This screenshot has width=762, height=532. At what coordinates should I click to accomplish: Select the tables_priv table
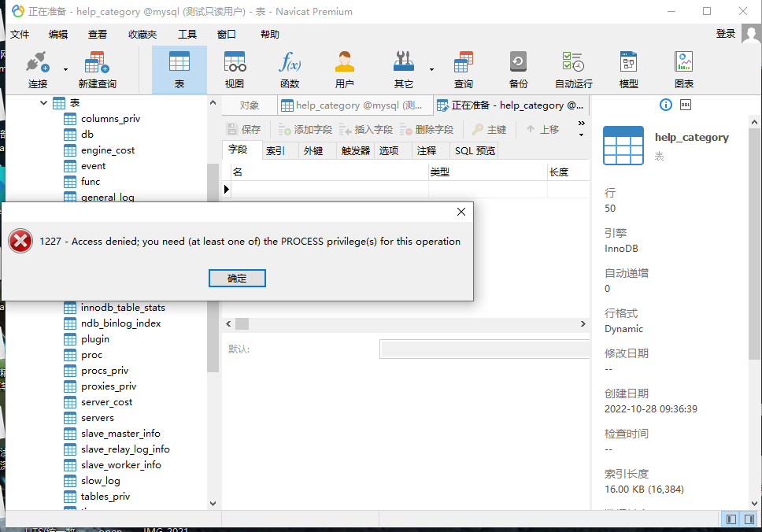(x=105, y=496)
